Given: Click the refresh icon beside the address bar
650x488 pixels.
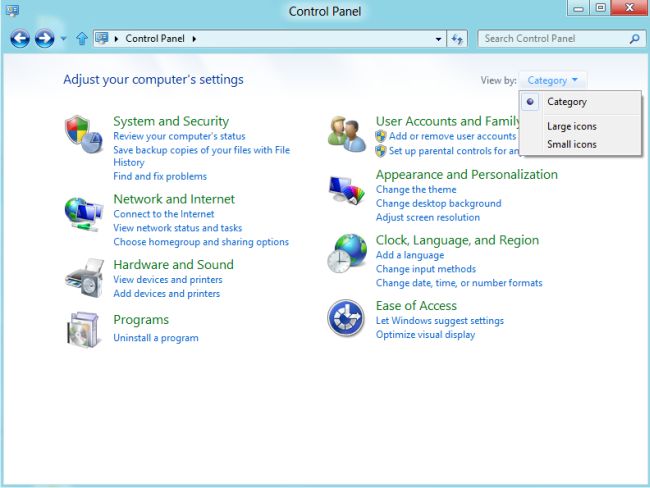Looking at the screenshot, I should click(457, 39).
